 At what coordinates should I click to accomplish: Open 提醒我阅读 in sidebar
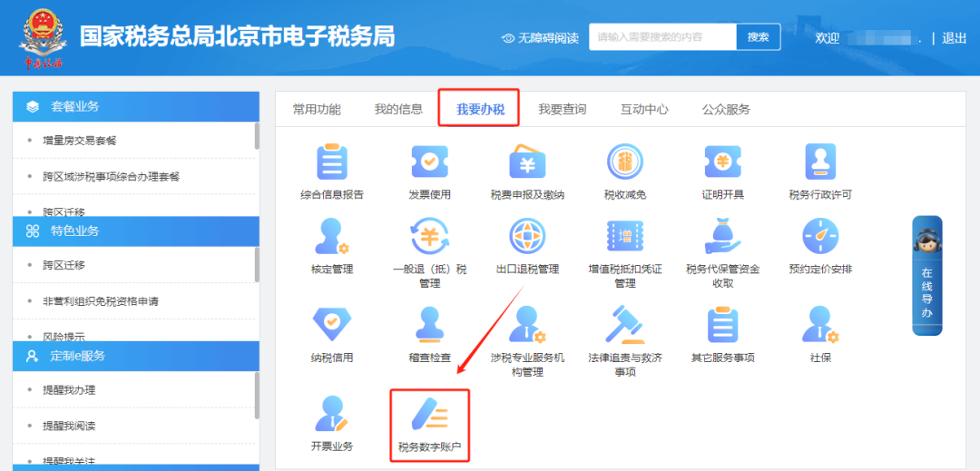(69, 426)
